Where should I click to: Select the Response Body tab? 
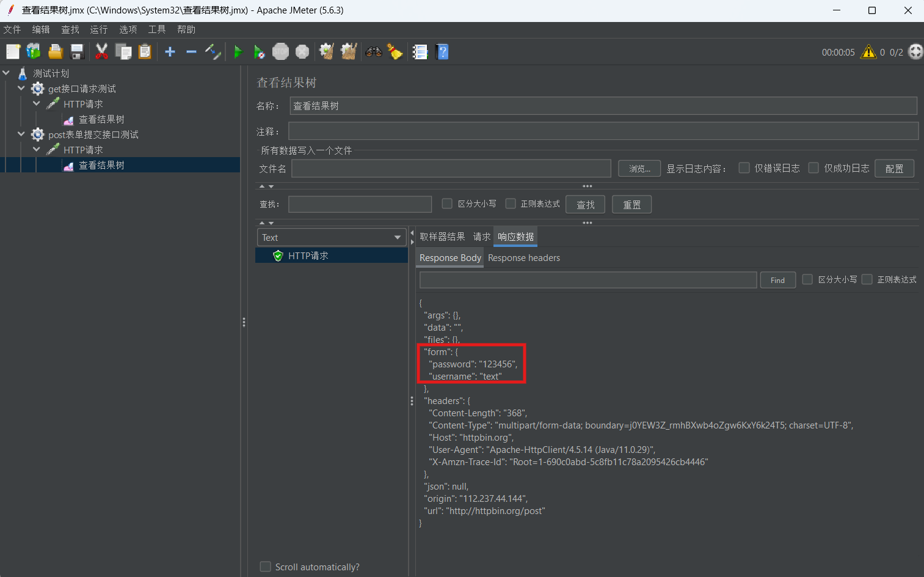click(x=450, y=258)
